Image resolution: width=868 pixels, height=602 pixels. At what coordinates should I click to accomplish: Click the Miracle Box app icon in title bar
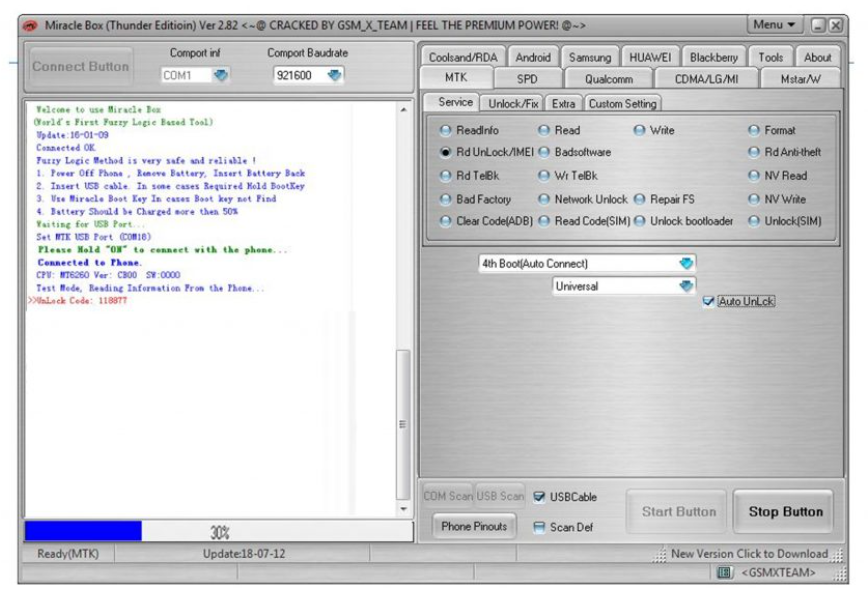(x=31, y=24)
